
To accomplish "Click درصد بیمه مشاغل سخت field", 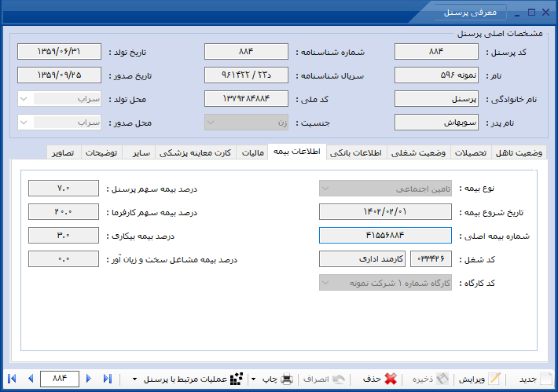I will 64,259.
